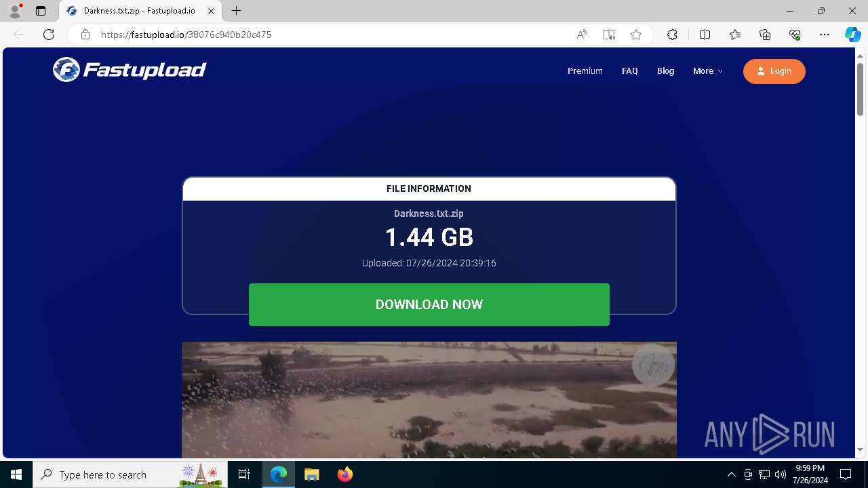Screen dimensions: 868x488
Task: Switch to Microsoft Edge on taskbar
Action: [279, 474]
